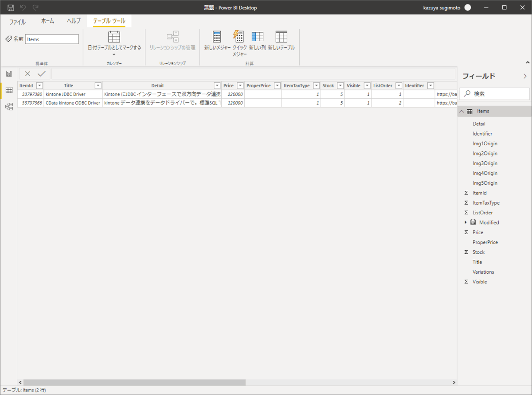Viewport: 532px width, 395px height.
Task: Click the horizontal scrollbar thumb
Action: [x=134, y=382]
